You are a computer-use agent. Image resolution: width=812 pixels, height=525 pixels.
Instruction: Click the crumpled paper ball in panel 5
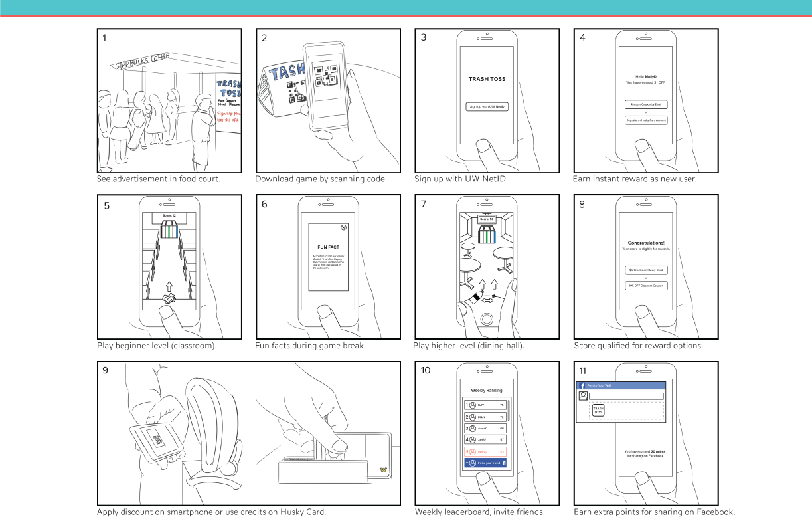(x=170, y=300)
